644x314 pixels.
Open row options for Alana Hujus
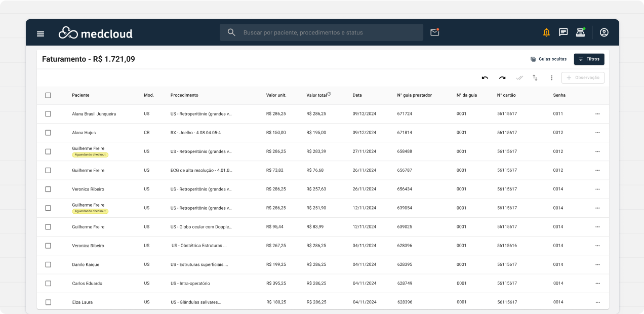point(597,133)
